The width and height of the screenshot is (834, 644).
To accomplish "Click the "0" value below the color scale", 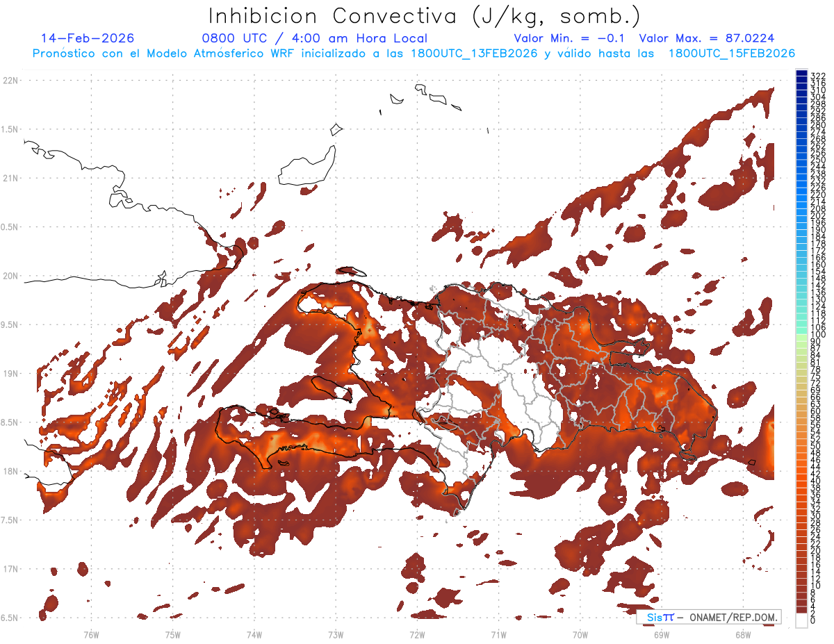I will (813, 620).
